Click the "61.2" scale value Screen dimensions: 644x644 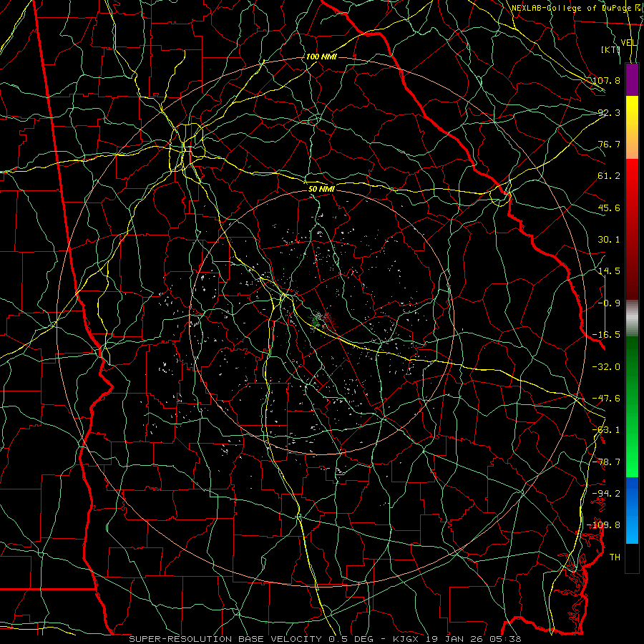pyautogui.click(x=609, y=176)
